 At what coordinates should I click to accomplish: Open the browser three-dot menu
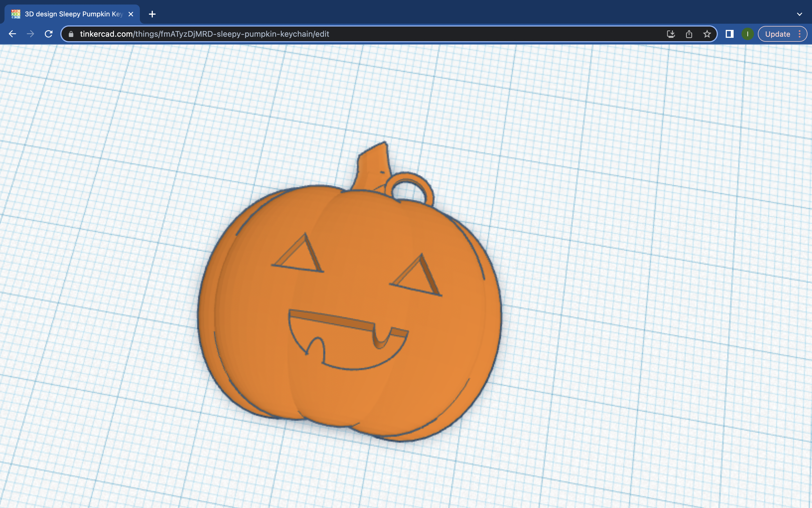click(x=800, y=34)
